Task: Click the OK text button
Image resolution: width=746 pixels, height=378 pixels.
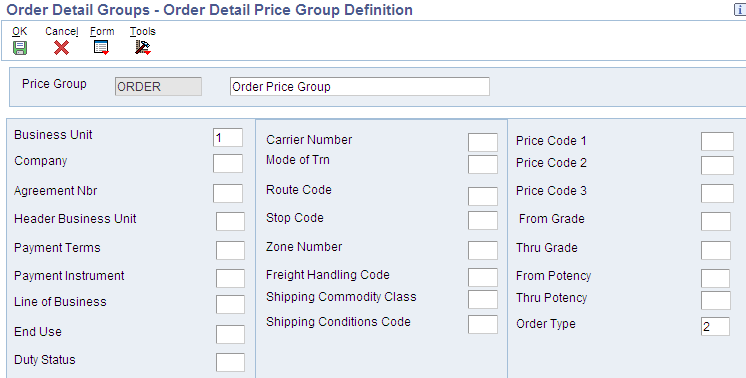Action: [20, 31]
